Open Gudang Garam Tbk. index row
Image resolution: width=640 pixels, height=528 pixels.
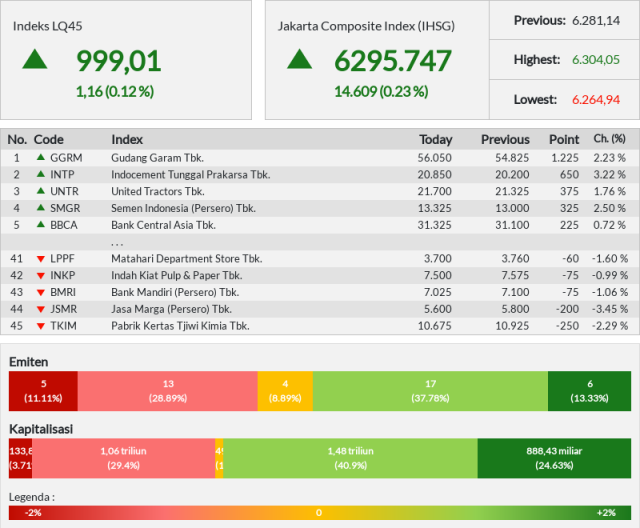coord(320,158)
